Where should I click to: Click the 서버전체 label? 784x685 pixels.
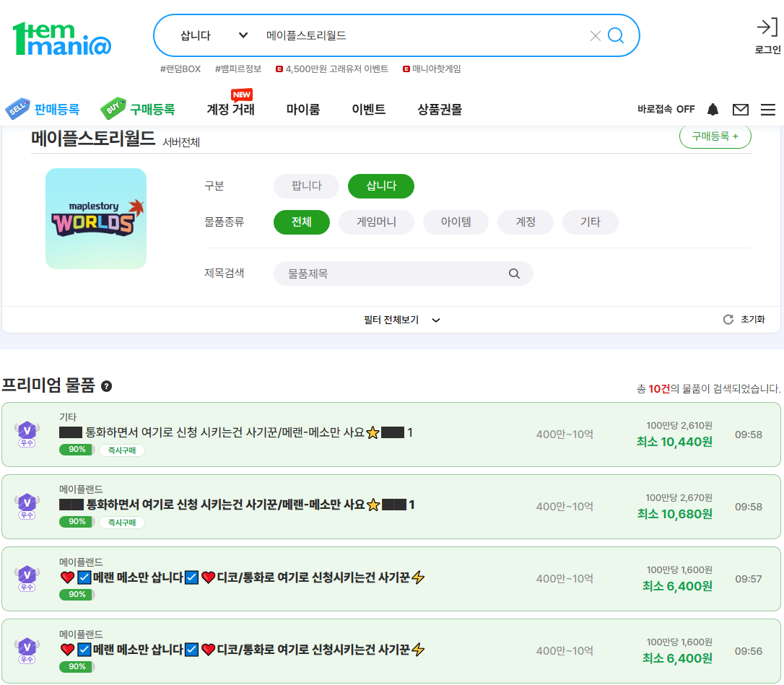[x=181, y=142]
